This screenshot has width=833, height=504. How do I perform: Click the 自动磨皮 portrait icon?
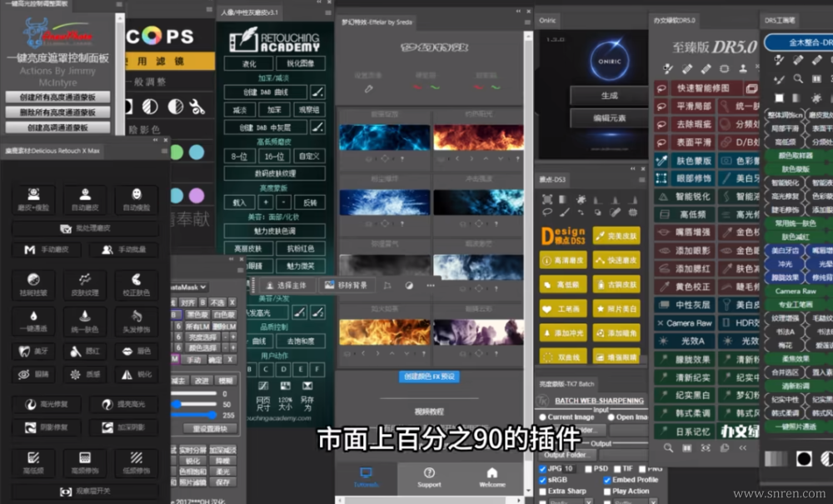[85, 194]
